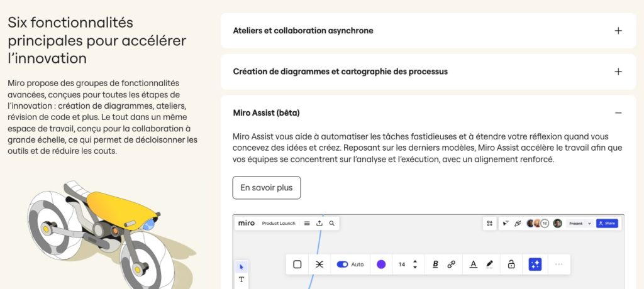The width and height of the screenshot is (644, 289).
Task: Click the 12 collaborators count badge
Action: tap(545, 223)
